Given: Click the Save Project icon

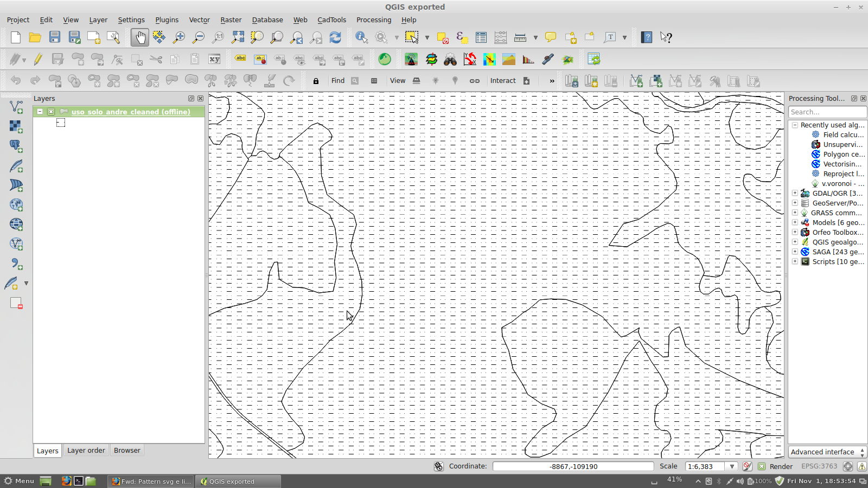Looking at the screenshot, I should [x=55, y=37].
